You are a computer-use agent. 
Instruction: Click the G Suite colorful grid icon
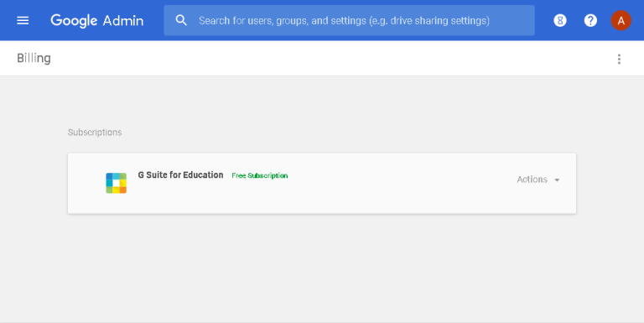click(x=117, y=183)
